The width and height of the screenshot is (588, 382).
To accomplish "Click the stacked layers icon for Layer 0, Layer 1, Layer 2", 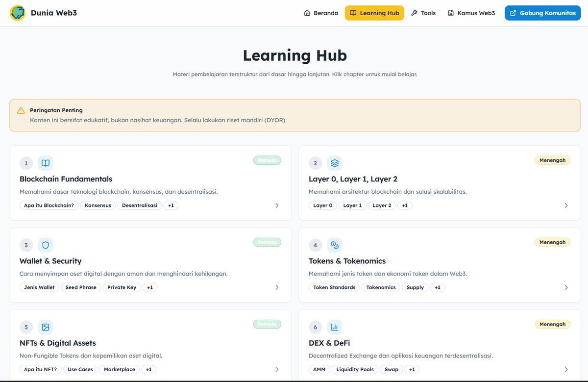I will pos(335,163).
